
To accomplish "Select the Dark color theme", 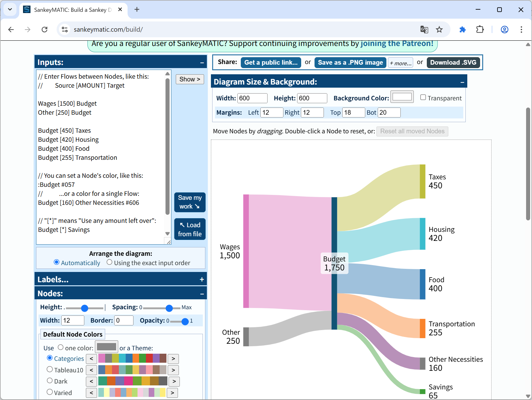I will (50, 381).
